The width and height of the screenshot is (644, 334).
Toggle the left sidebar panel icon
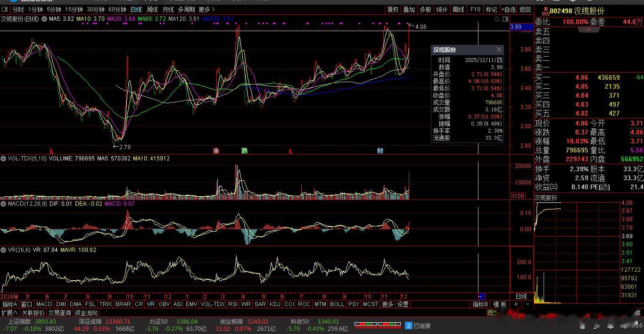[x=5, y=9]
